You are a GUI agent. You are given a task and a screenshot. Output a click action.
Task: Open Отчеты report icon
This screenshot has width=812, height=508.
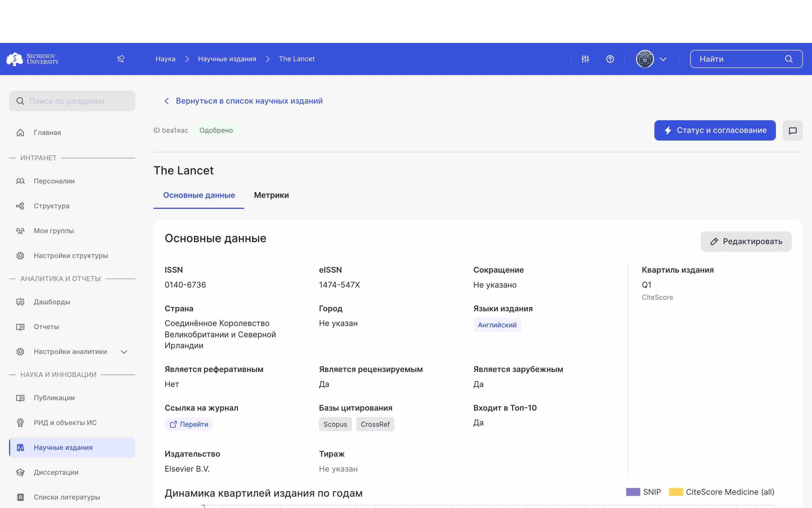click(20, 327)
